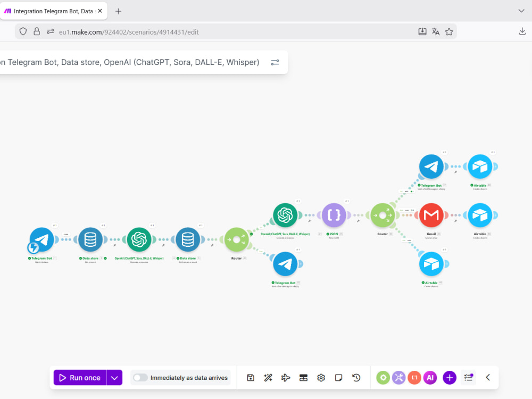Expand the dropdown arrow beside Run once

click(x=115, y=378)
